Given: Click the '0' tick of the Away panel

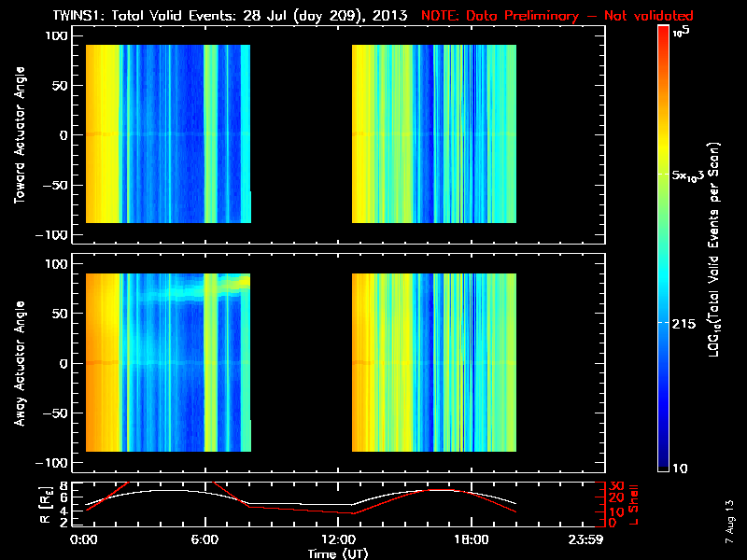Looking at the screenshot, I should (63, 363).
